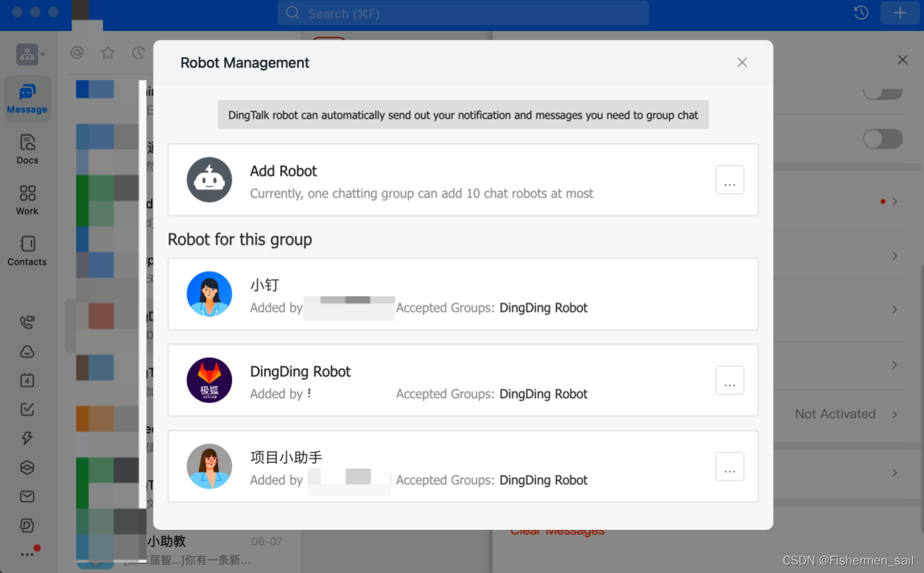The width and height of the screenshot is (924, 573).
Task: Click the 小钉 robot avatar
Action: pos(209,294)
